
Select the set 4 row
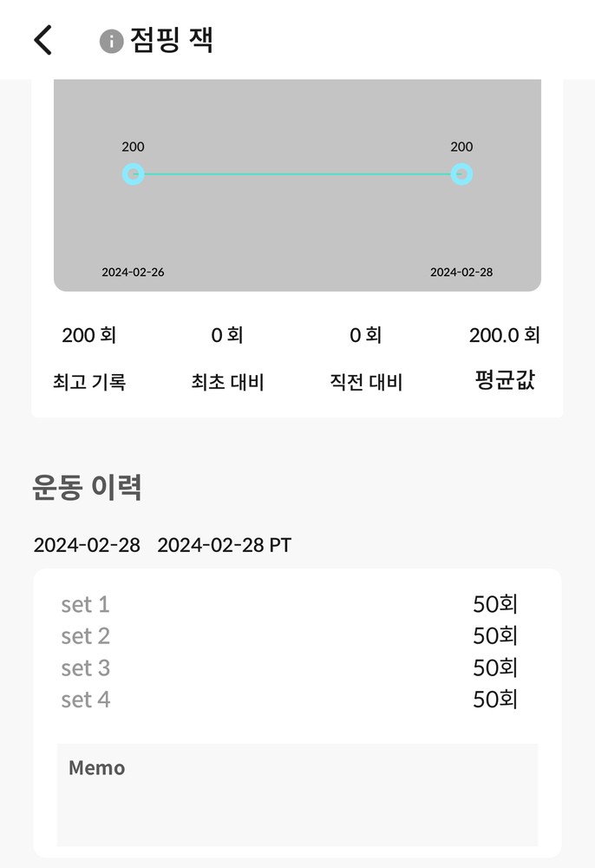[x=289, y=700]
